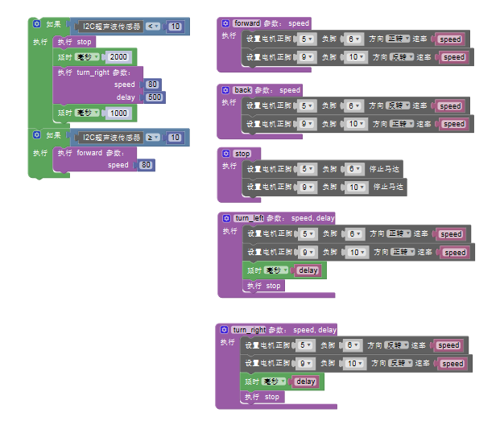This screenshot has width=504, height=433.
Task: Open 毫秒 unit dropdown beside 2000 delay
Action: click(88, 57)
